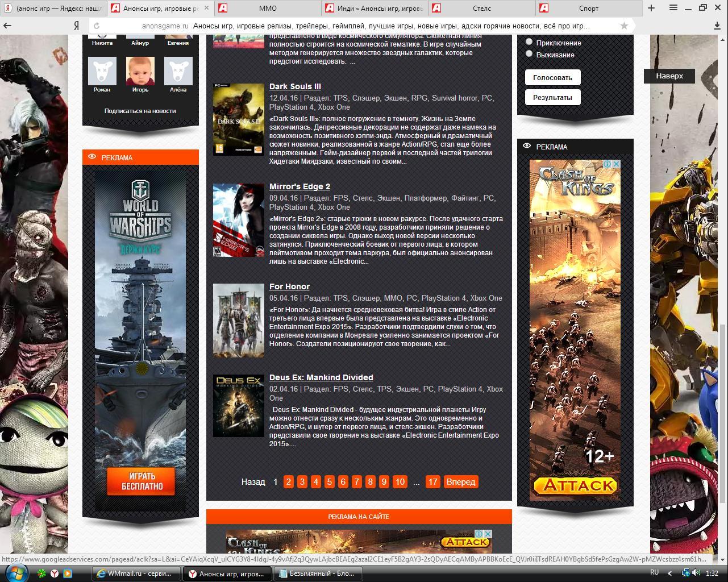Click the taskbar clock showing 1:32
This screenshot has width=728, height=582.
tap(712, 573)
